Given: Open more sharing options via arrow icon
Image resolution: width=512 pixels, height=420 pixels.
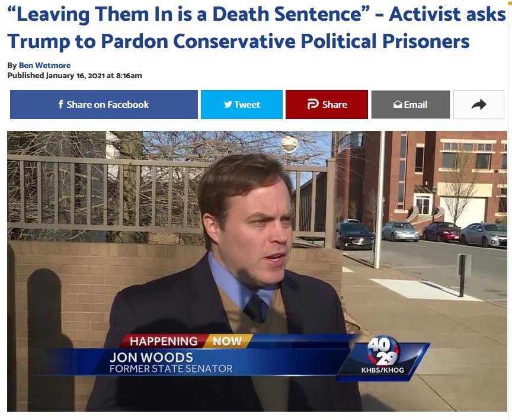Looking at the screenshot, I should click(479, 104).
